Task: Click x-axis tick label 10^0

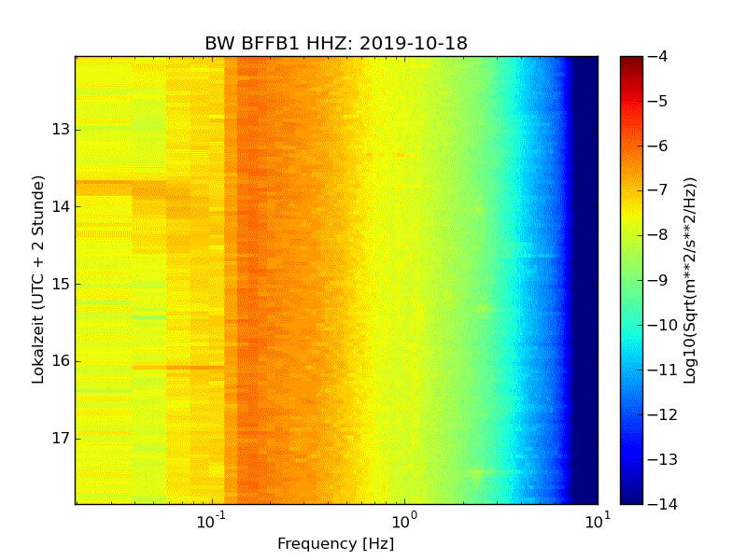Action: tap(404, 521)
